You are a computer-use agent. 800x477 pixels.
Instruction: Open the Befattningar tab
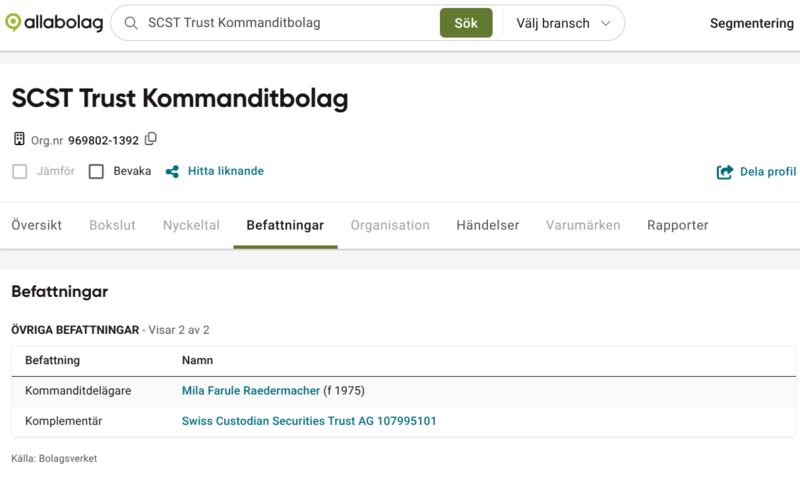(x=285, y=225)
